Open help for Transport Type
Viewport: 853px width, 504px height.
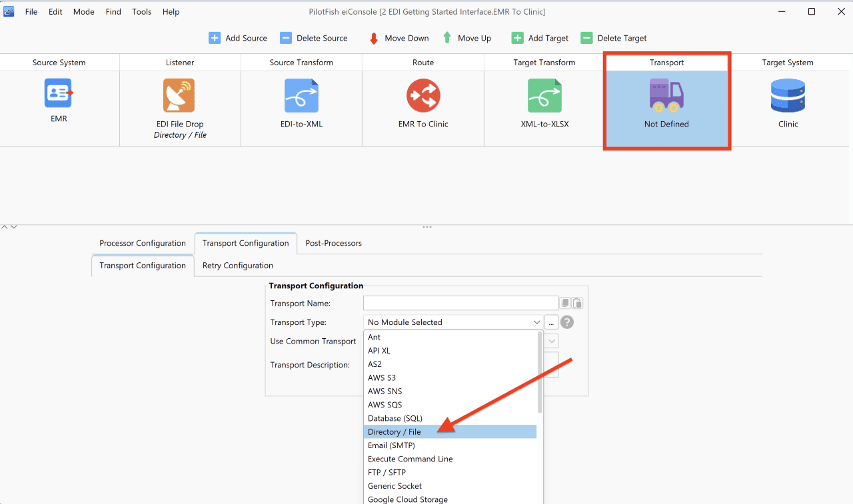click(x=567, y=322)
